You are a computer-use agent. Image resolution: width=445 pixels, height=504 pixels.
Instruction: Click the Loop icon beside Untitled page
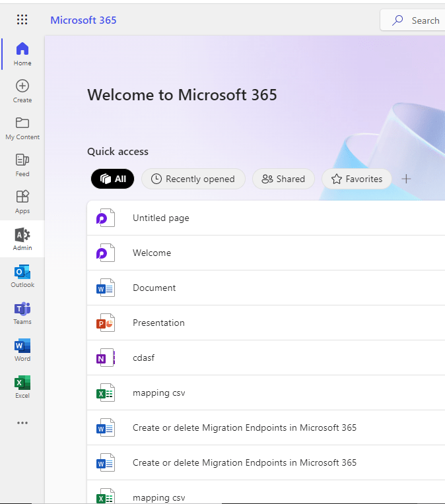[x=106, y=218]
